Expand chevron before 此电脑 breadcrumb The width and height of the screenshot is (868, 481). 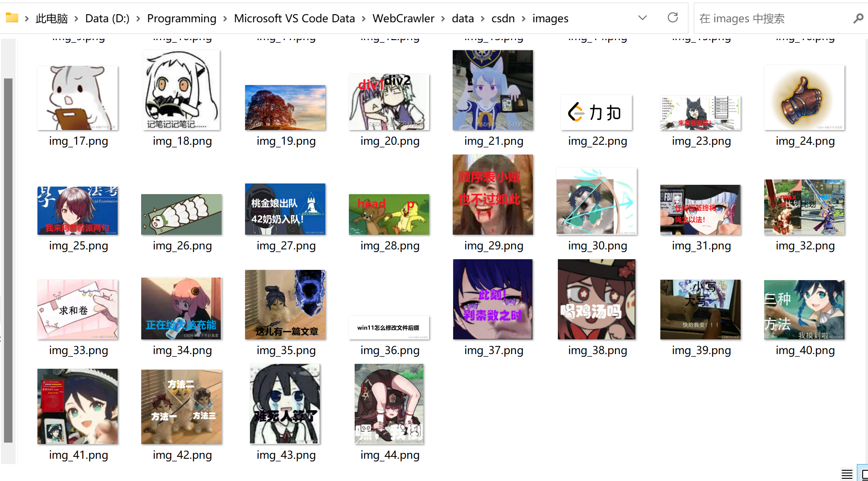(x=27, y=18)
